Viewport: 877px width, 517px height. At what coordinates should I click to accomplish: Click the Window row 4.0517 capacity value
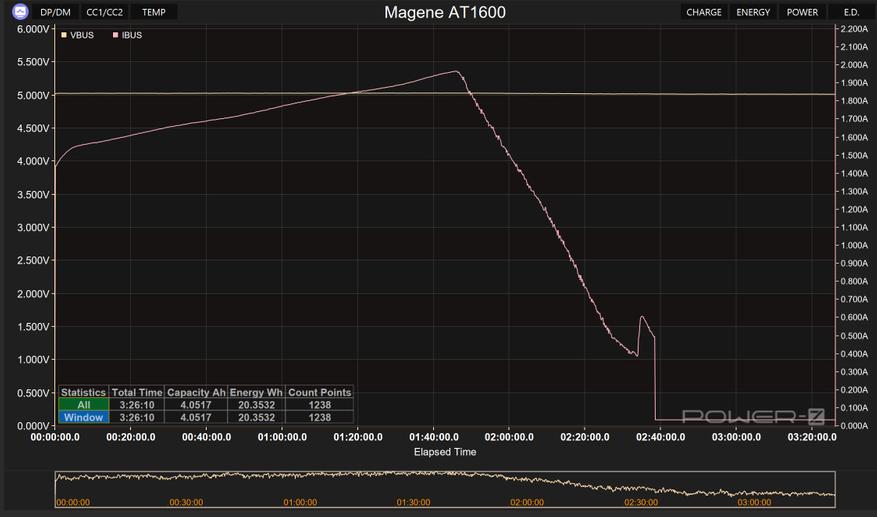click(196, 417)
